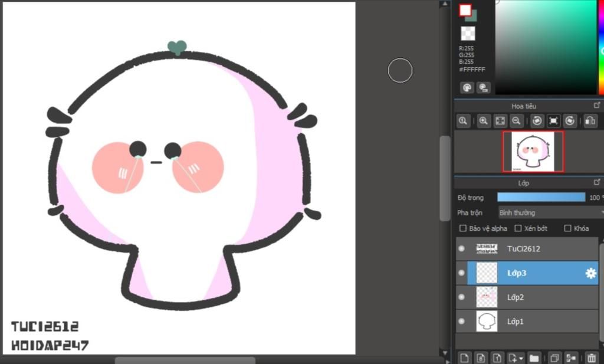Hide the TuCi2612 layer
The height and width of the screenshot is (364, 604).
point(461,248)
